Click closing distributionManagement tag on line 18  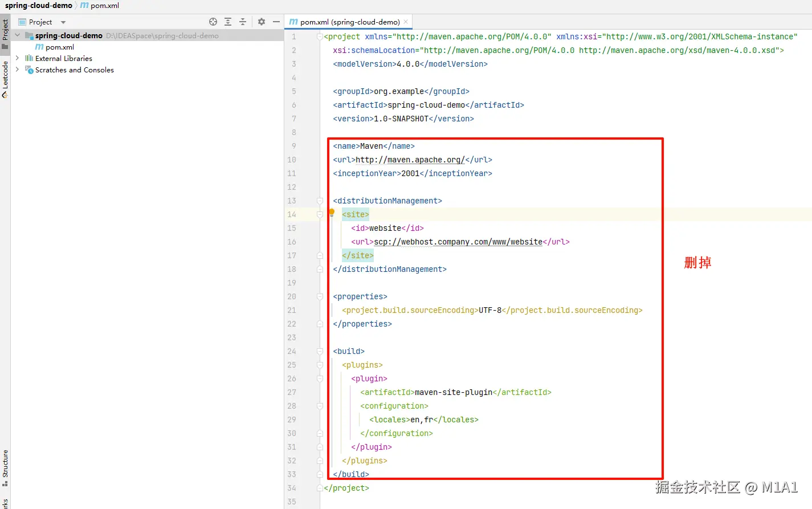(390, 269)
